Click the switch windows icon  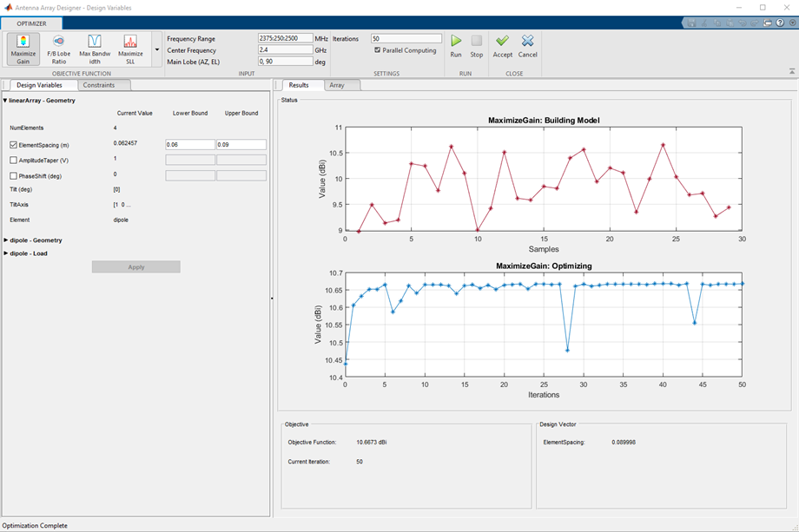click(768, 23)
